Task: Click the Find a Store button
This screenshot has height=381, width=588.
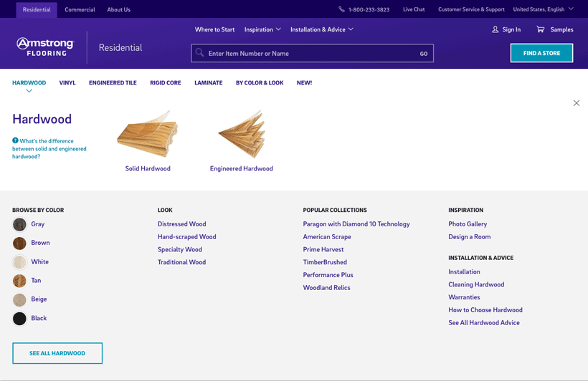Action: tap(541, 53)
